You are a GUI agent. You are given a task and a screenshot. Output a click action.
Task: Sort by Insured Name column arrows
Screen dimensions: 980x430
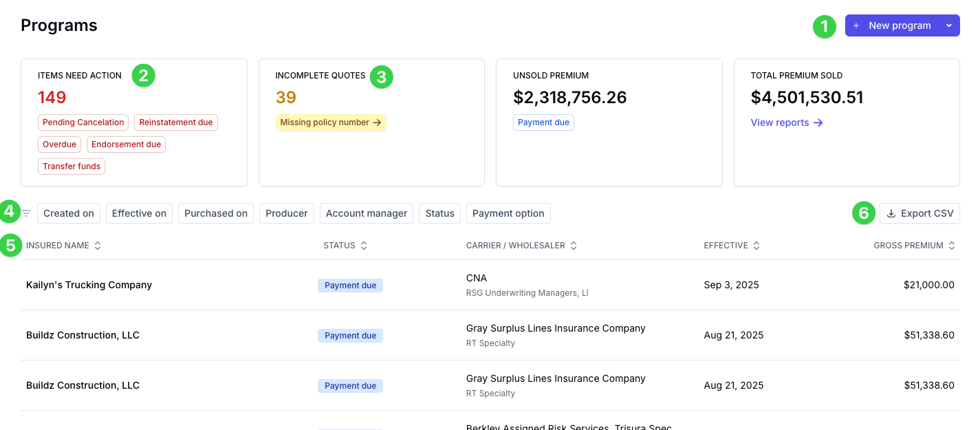pos(98,246)
